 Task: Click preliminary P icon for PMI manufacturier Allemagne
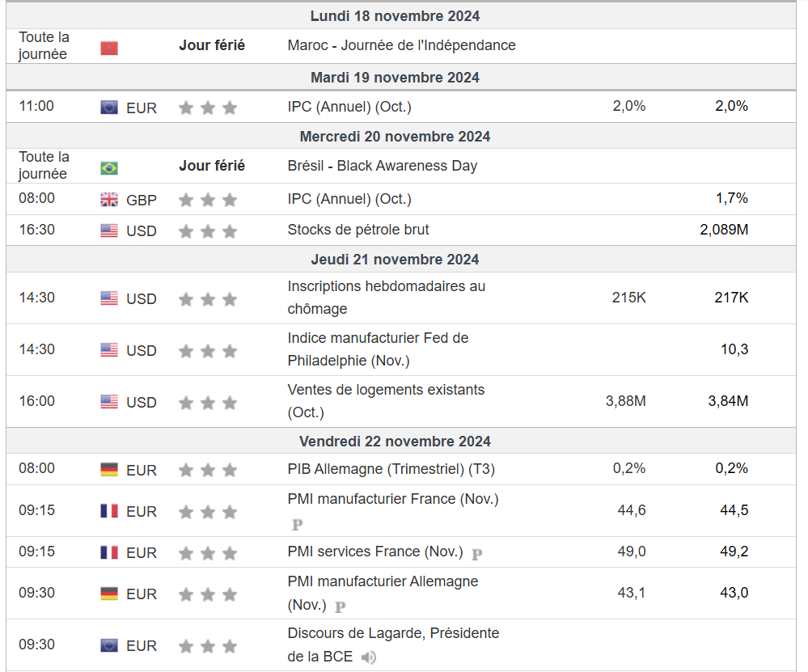pos(341,606)
